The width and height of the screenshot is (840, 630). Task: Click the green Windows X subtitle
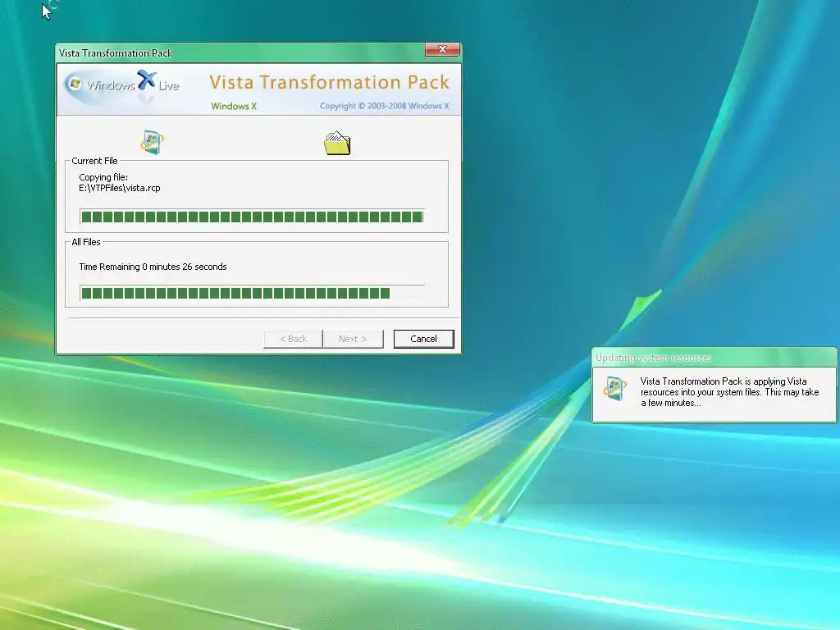coord(234,106)
